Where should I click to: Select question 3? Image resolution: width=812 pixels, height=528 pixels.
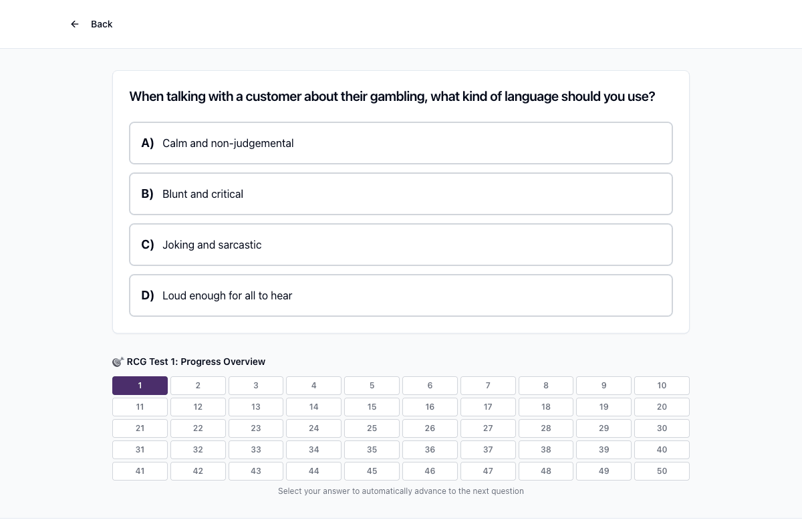click(x=256, y=386)
